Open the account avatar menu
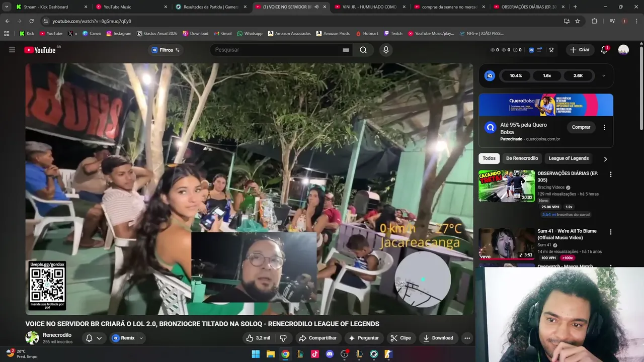 623,50
